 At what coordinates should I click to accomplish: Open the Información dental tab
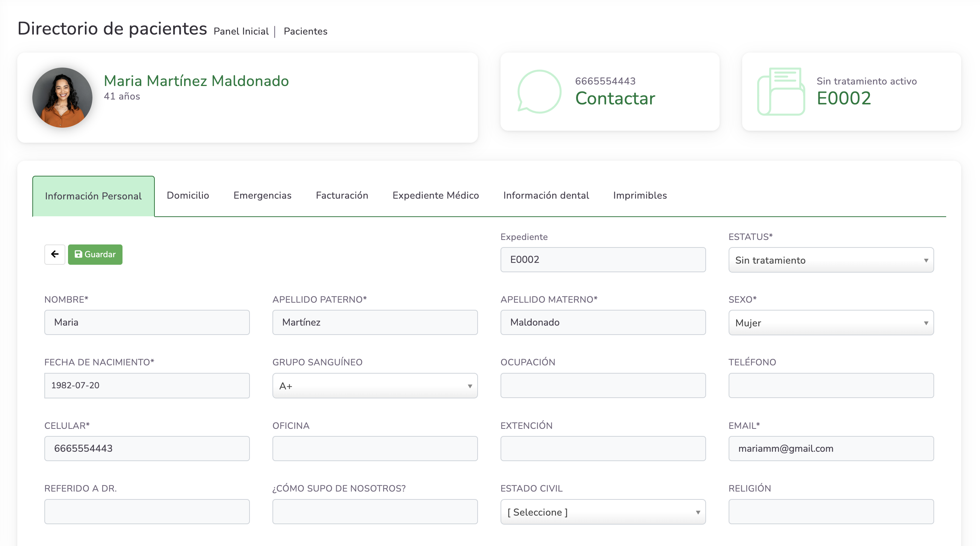pos(546,195)
